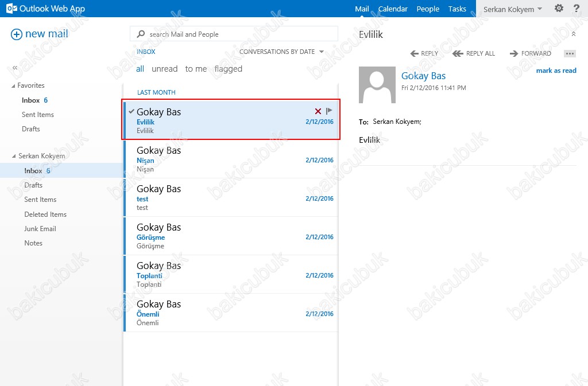Open the Nişan message

231,159
